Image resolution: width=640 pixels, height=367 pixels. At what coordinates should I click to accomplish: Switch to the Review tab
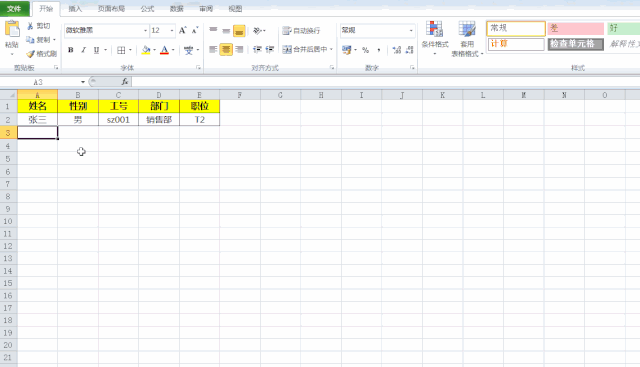coord(206,9)
